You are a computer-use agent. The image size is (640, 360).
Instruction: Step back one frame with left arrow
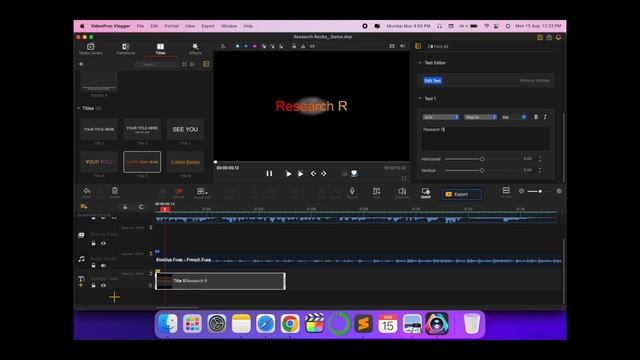[313, 173]
